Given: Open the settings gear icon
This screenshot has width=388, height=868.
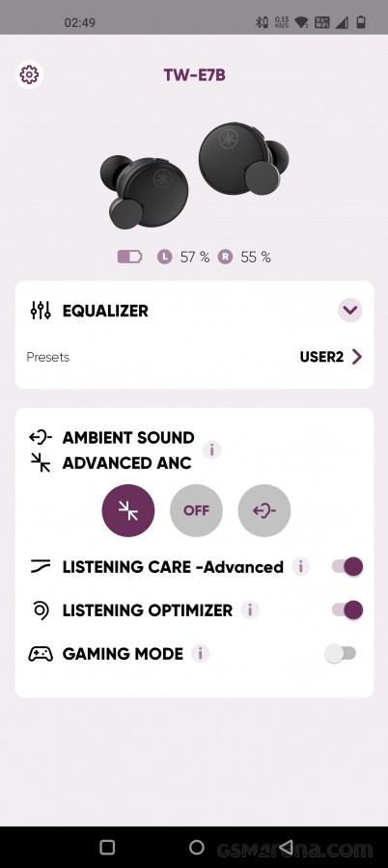Looking at the screenshot, I should 29,74.
